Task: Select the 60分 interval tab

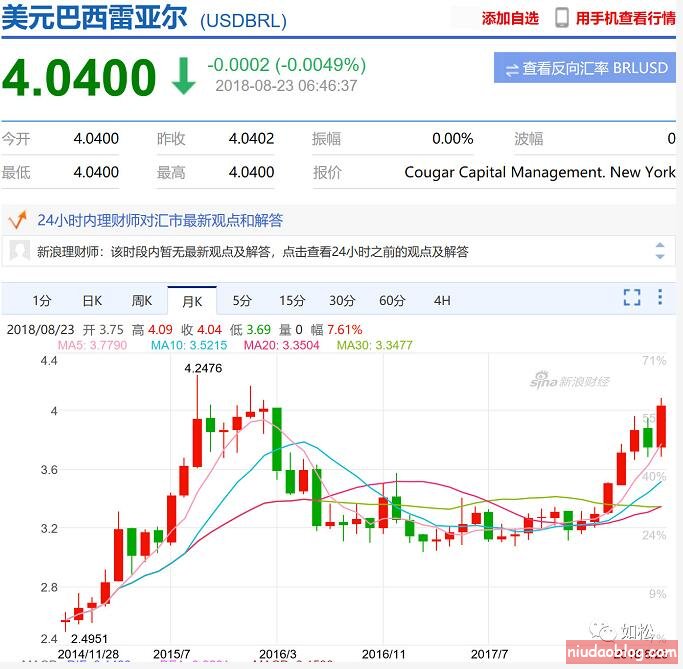Action: pyautogui.click(x=392, y=300)
